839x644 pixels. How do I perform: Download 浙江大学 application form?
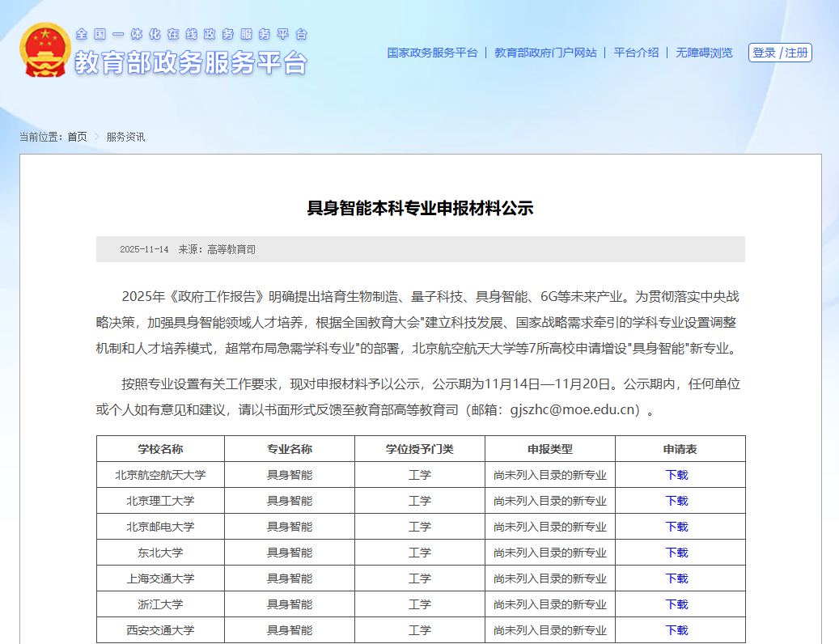click(676, 604)
